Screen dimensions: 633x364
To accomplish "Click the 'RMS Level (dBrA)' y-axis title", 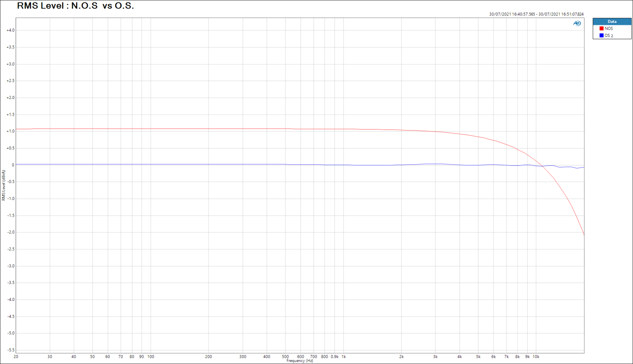I will pyautogui.click(x=3, y=185).
